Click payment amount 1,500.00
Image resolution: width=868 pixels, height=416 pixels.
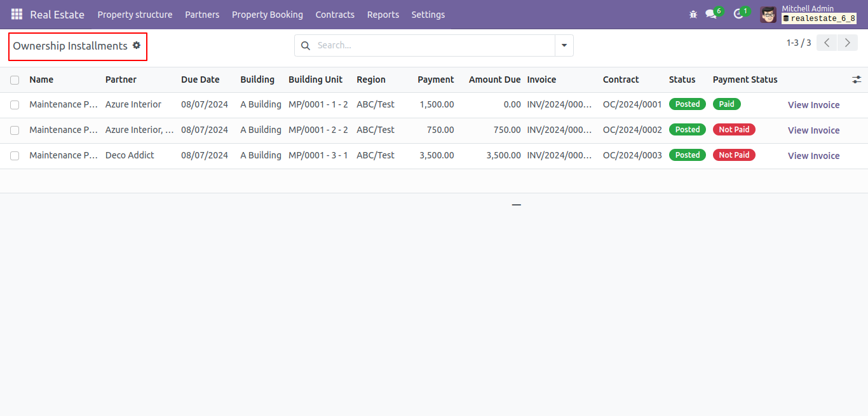(x=437, y=104)
